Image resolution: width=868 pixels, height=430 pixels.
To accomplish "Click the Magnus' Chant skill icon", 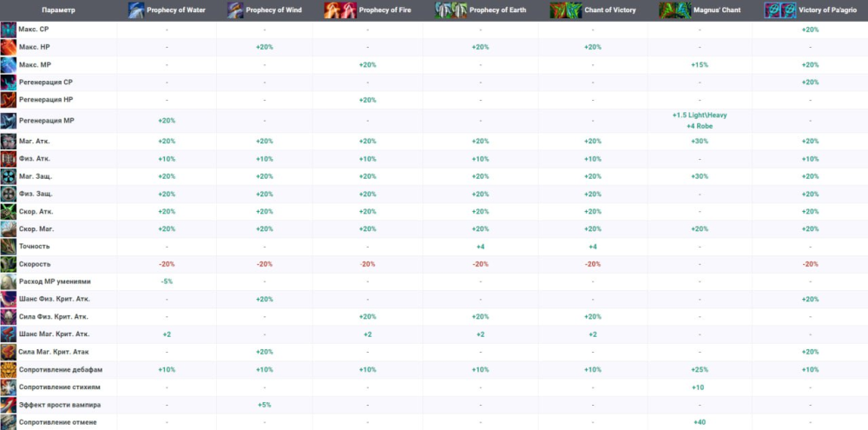I will (x=668, y=10).
